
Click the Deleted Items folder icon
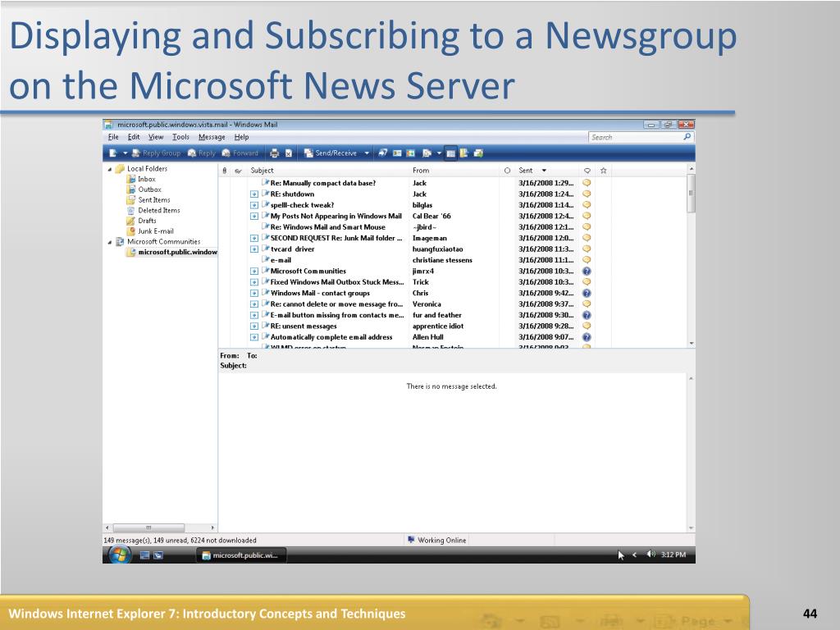pyautogui.click(x=130, y=211)
